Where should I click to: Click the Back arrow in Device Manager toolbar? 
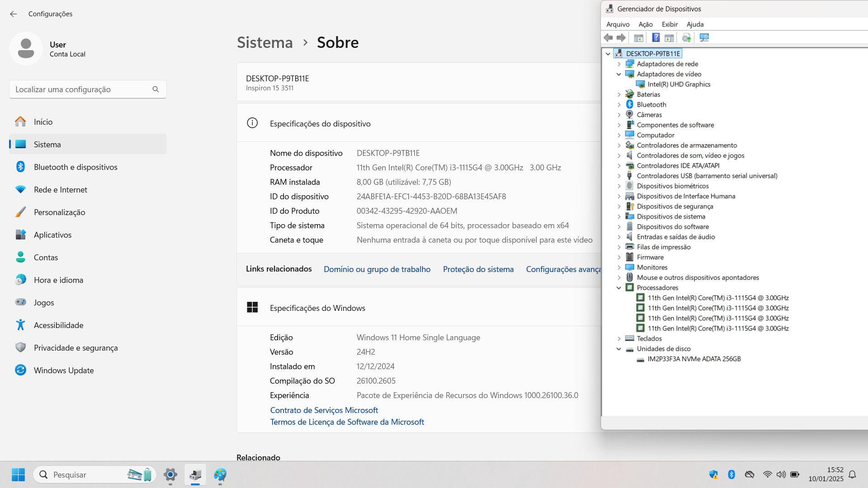click(609, 38)
